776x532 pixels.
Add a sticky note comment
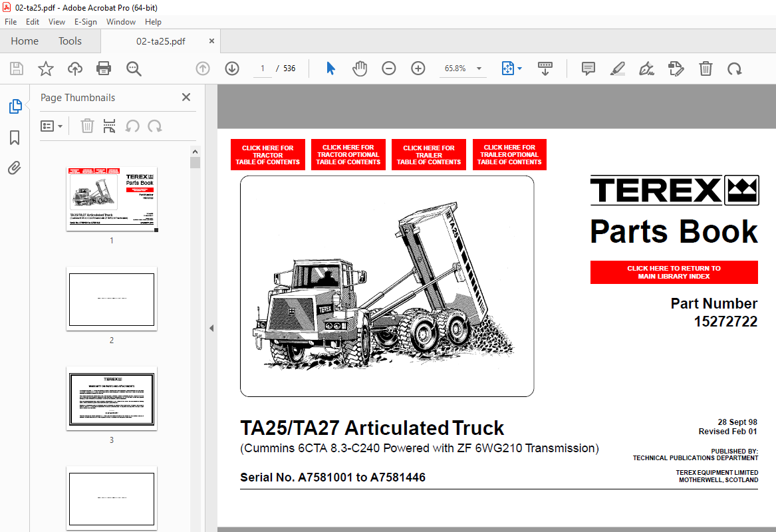click(588, 68)
